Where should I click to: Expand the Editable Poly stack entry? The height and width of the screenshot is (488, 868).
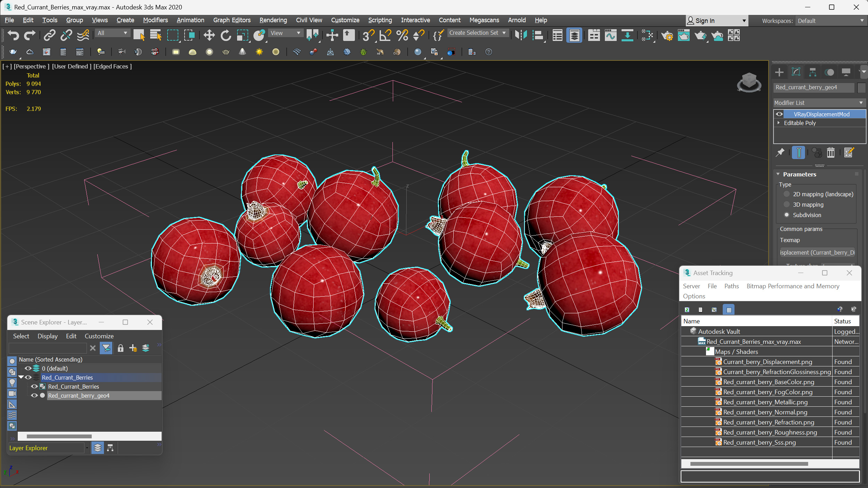(x=779, y=123)
